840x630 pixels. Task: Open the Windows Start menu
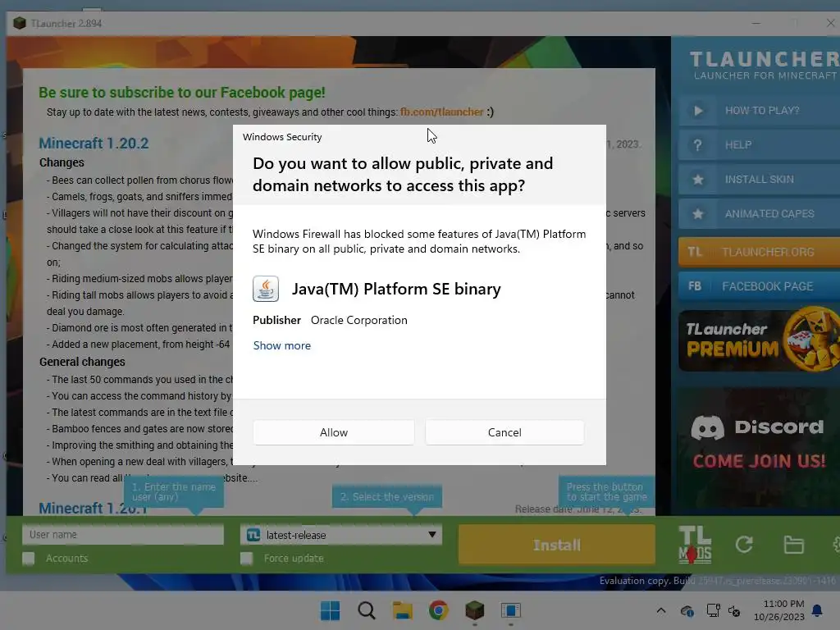coord(330,610)
